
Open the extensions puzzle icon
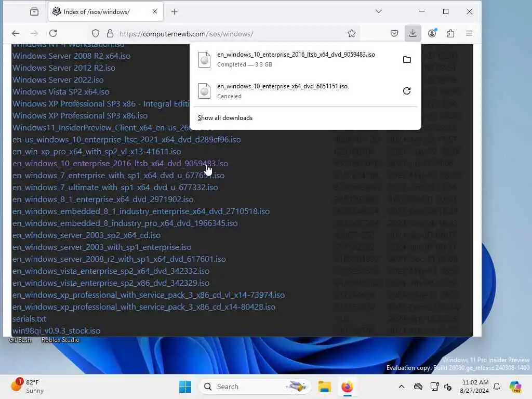450,33
